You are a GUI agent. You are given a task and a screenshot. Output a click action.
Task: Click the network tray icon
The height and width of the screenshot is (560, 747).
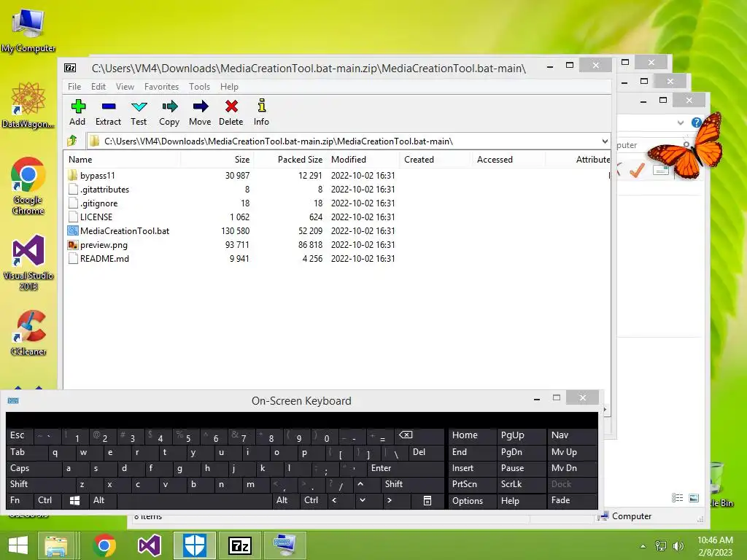pyautogui.click(x=661, y=546)
